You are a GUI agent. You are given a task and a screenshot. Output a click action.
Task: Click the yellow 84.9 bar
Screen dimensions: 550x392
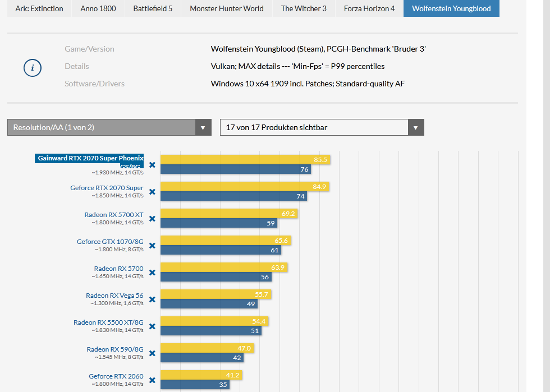pyautogui.click(x=245, y=187)
